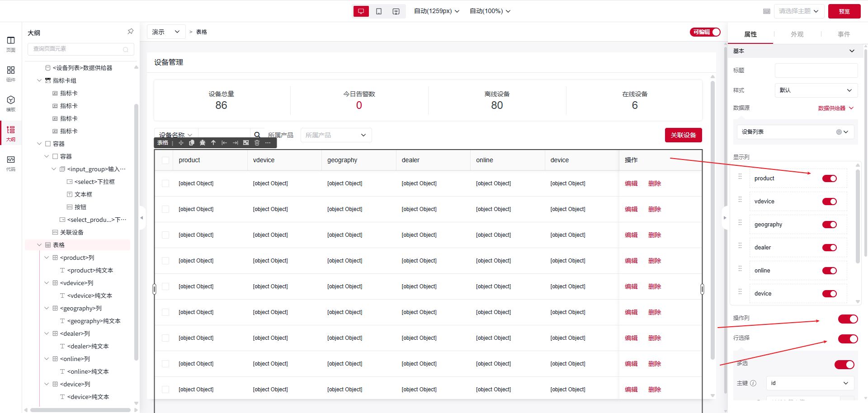868x413 pixels.
Task: Toggle the 可编辑 editable switch
Action: tap(705, 32)
